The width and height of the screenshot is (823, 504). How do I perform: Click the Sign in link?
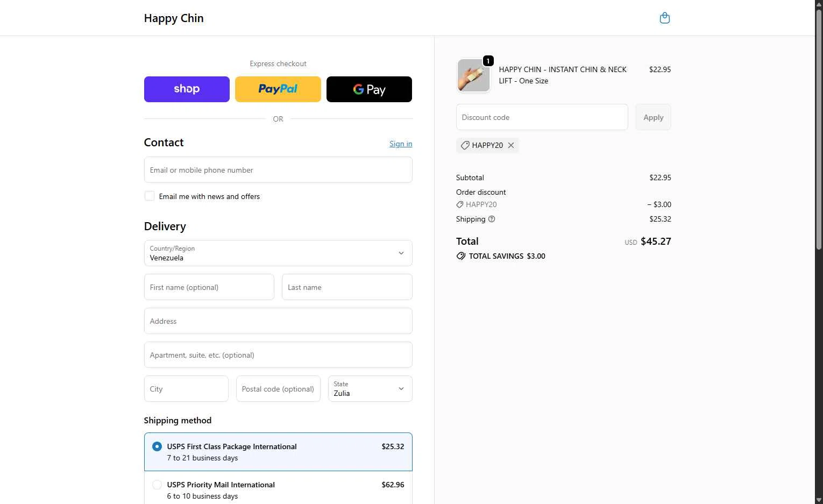point(401,144)
